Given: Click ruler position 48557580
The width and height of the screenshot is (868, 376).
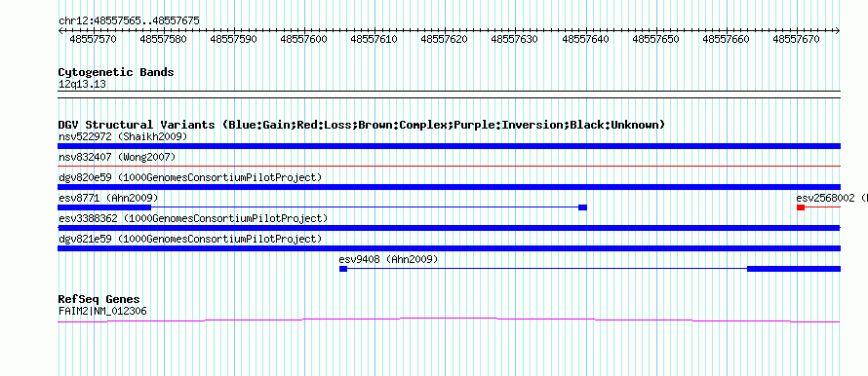Looking at the screenshot, I should tap(163, 39).
